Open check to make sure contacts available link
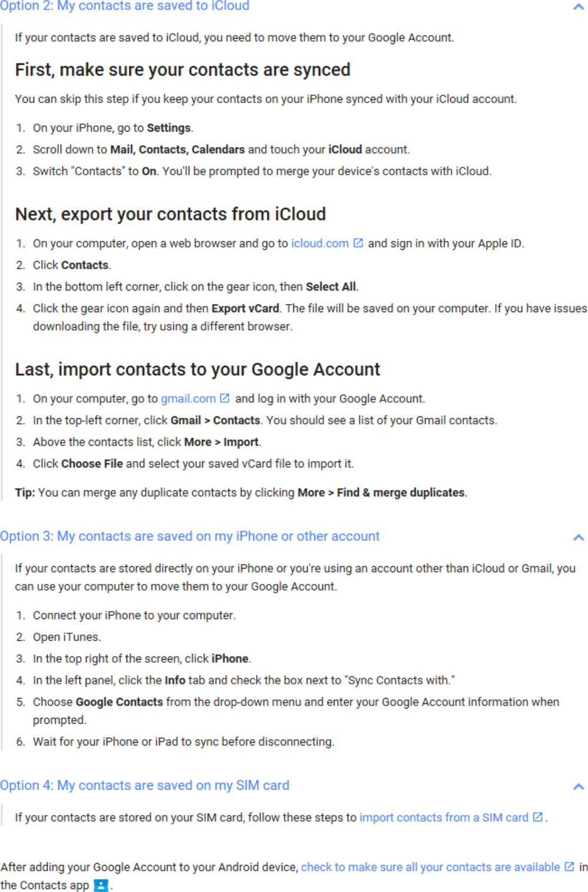 (x=430, y=867)
